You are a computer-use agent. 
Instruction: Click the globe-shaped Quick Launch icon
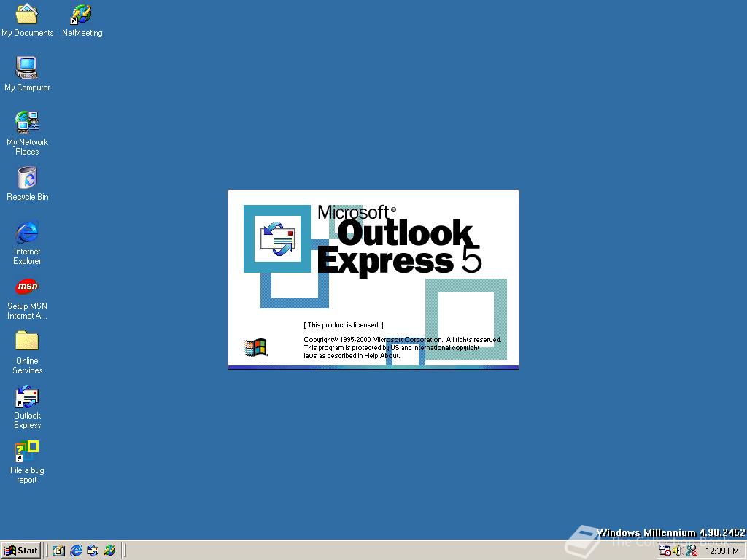tap(109, 551)
